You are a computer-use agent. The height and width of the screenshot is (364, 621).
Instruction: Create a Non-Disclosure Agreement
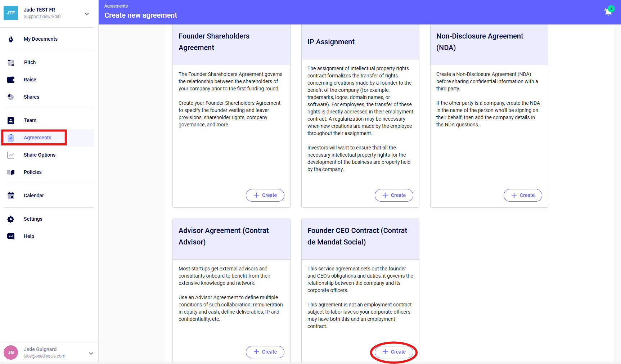(x=523, y=195)
